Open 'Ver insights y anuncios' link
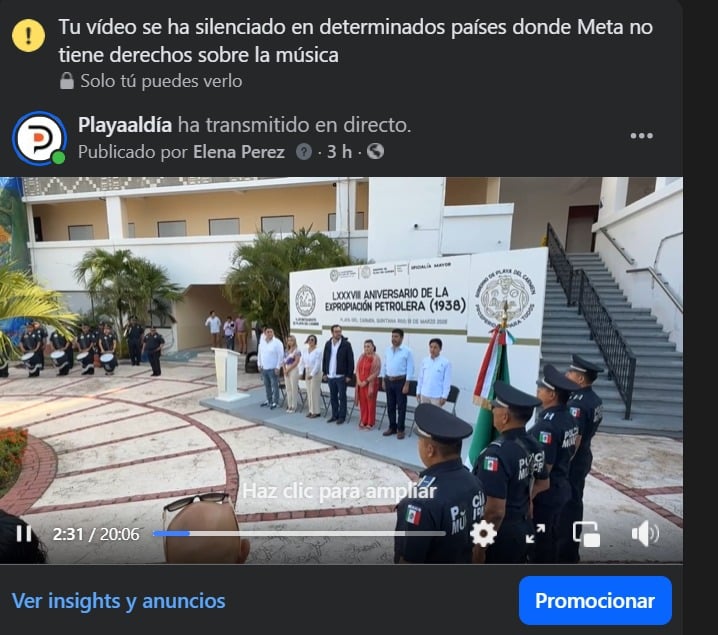 pyautogui.click(x=119, y=601)
